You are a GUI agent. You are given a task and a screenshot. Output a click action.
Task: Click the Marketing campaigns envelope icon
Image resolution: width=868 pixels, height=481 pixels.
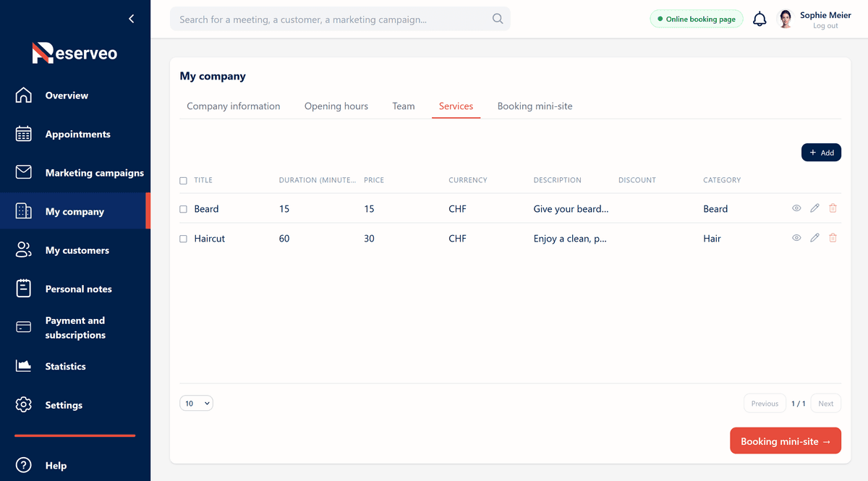[24, 172]
